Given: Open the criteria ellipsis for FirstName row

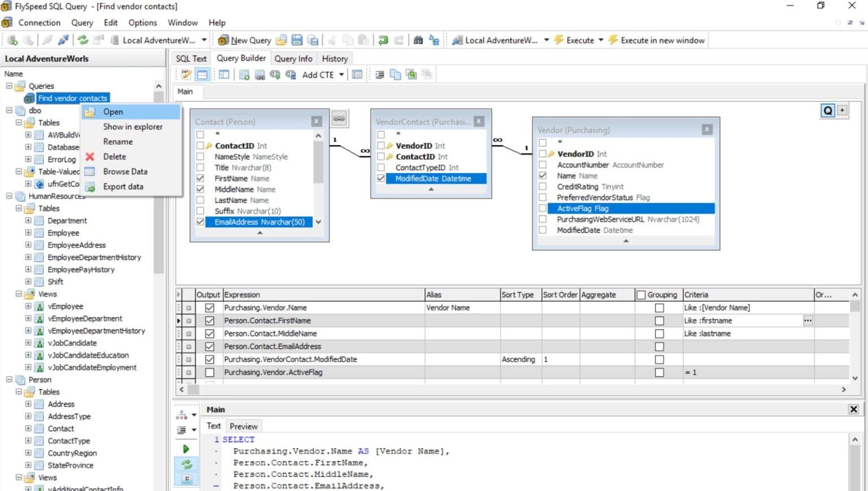Looking at the screenshot, I should (808, 320).
